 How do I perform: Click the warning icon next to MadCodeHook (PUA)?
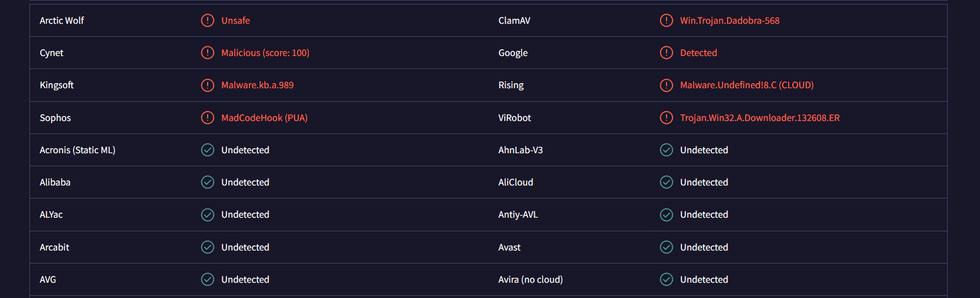[208, 118]
